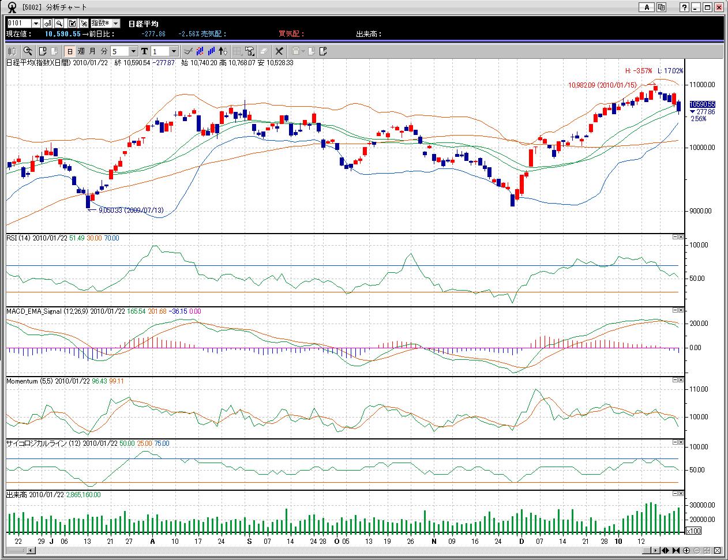Click the help question mark button
Screen dimensions: 728x560
pyautogui.click(x=684, y=7)
